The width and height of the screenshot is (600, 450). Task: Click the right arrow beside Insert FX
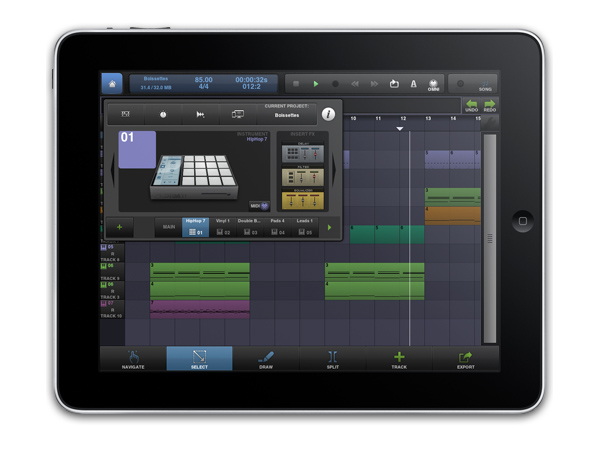click(x=334, y=170)
